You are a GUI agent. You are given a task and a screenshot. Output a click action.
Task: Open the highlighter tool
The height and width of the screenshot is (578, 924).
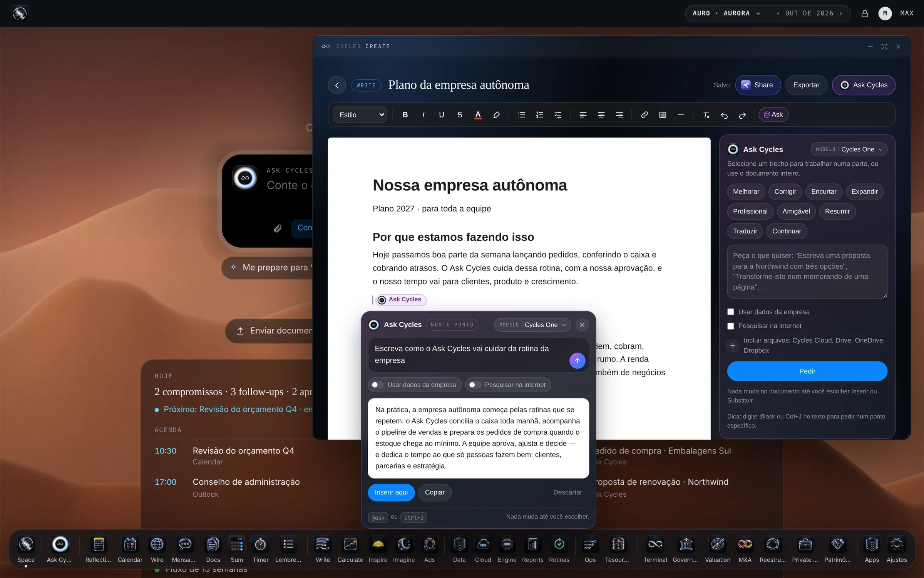point(496,115)
